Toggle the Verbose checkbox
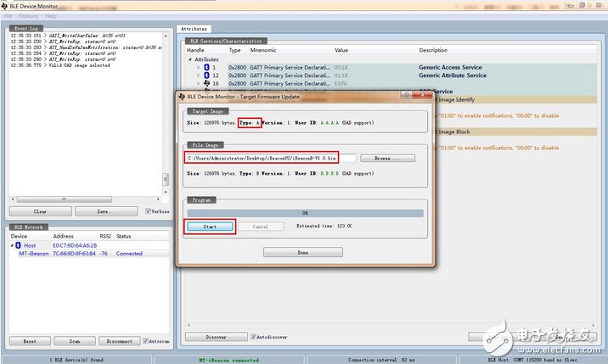Viewport: 608px width, 364px height. point(148,211)
